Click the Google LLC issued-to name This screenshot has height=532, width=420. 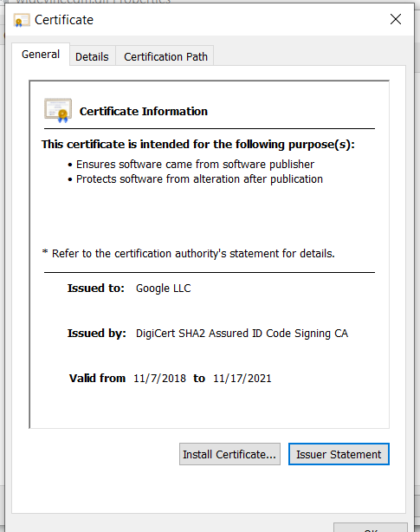(164, 289)
